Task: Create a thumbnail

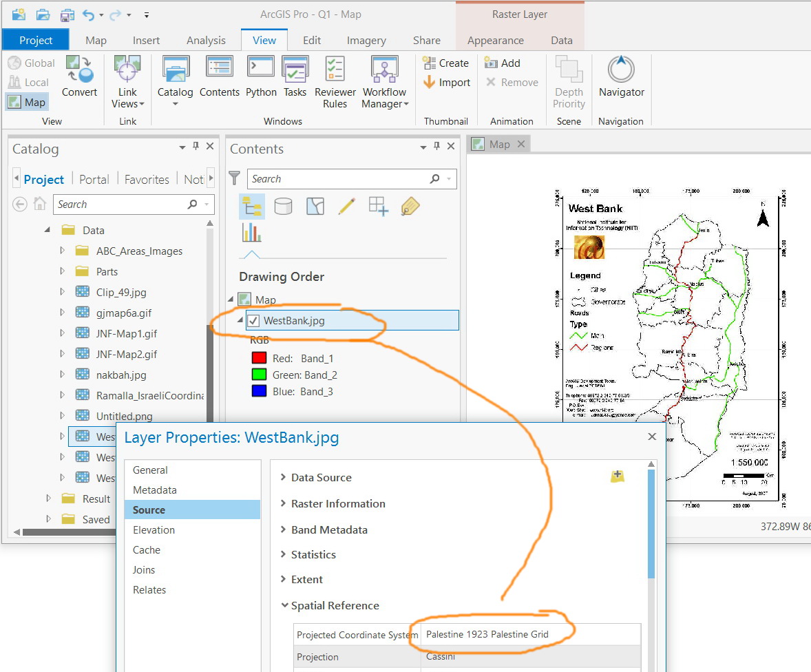Action: [446, 63]
